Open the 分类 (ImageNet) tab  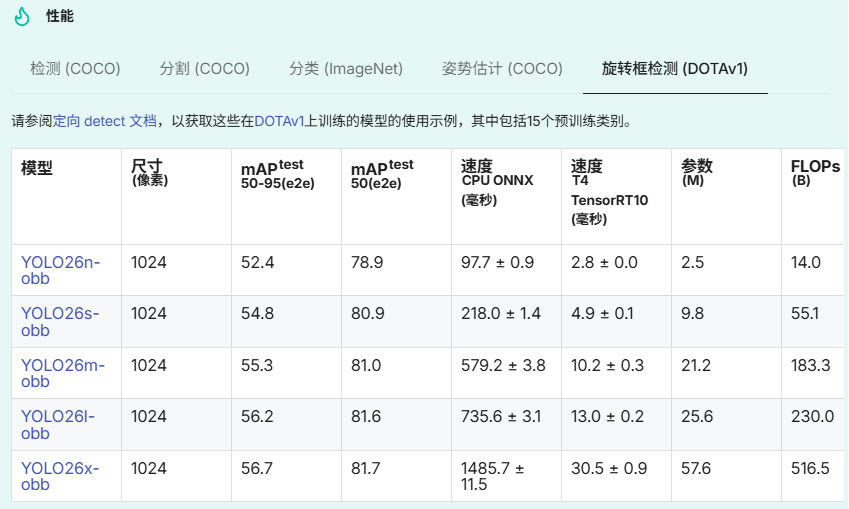coord(345,69)
